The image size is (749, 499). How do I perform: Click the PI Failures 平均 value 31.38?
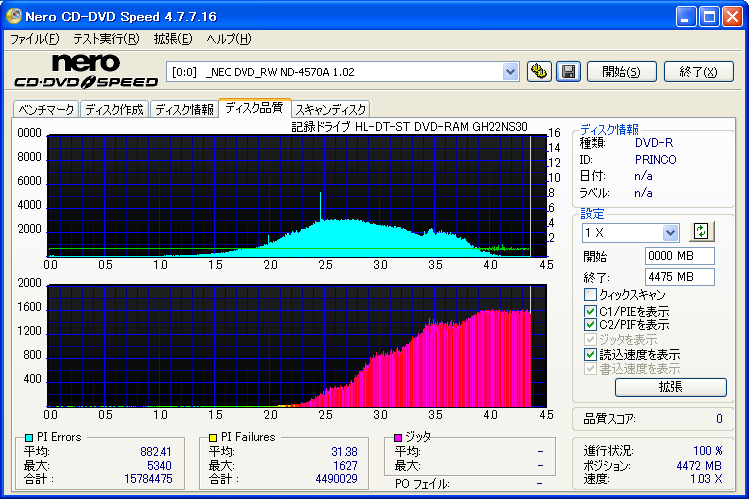click(344, 452)
